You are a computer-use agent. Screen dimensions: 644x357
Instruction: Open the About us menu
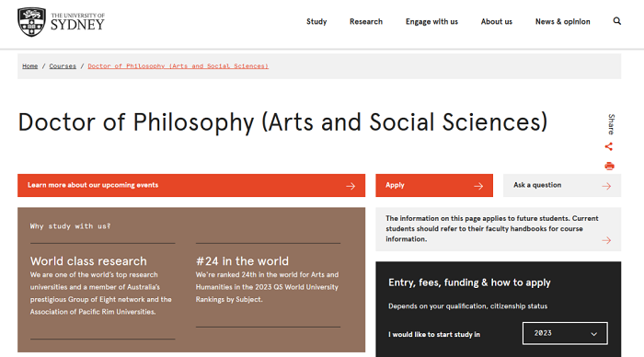point(497,21)
